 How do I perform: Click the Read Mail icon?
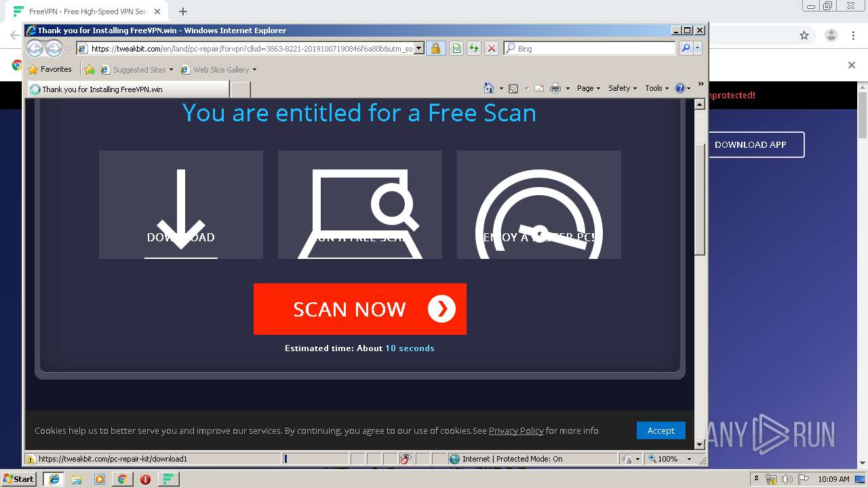(539, 88)
